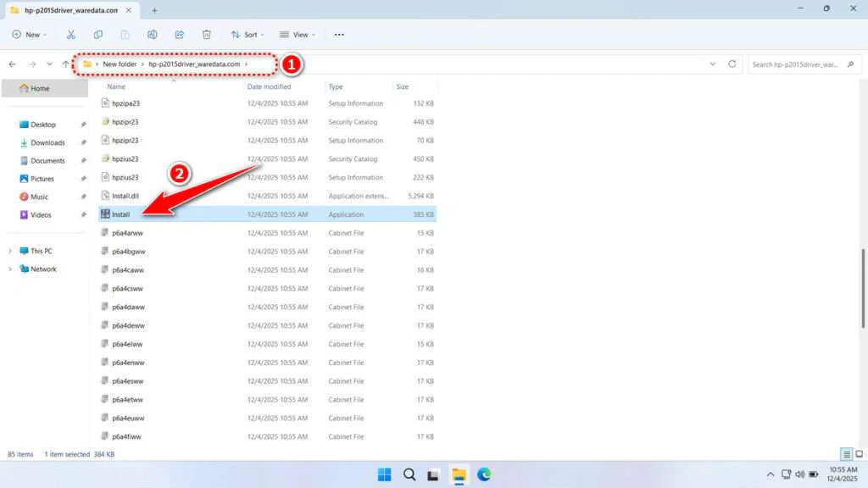Click the Copy icon in toolbar
Screen dimensions: 868x488
point(98,35)
